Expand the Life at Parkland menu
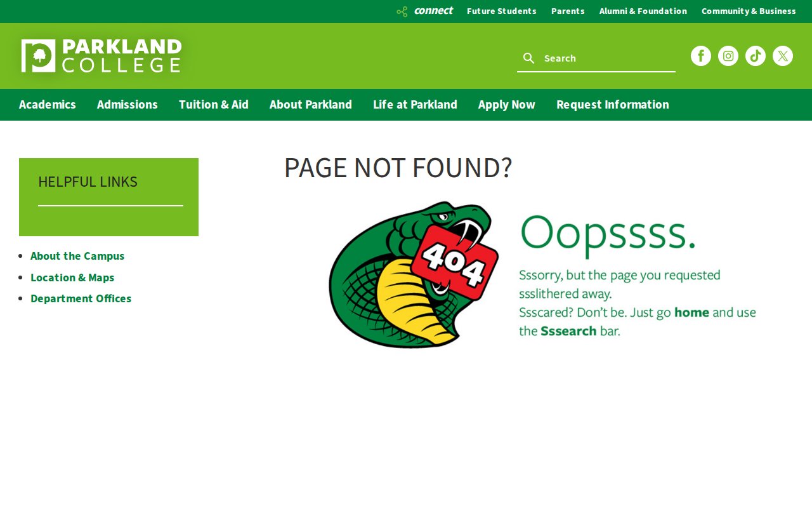 coord(415,105)
